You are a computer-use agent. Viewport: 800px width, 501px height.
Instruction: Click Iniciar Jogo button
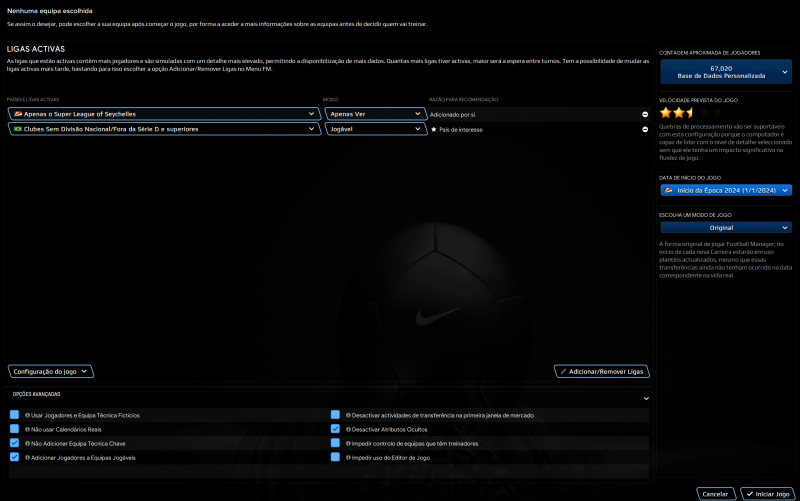coord(768,494)
